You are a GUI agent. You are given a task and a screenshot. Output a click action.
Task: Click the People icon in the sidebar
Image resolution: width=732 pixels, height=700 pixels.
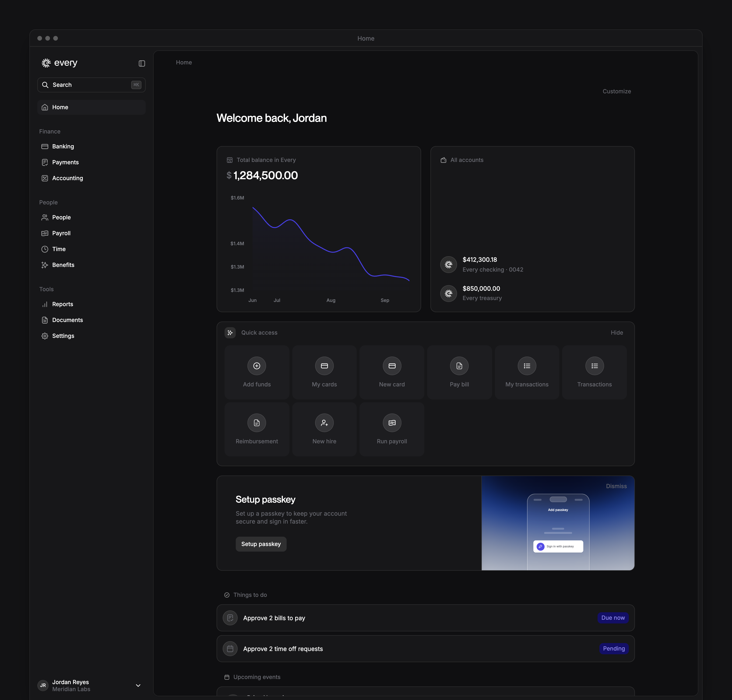(45, 217)
